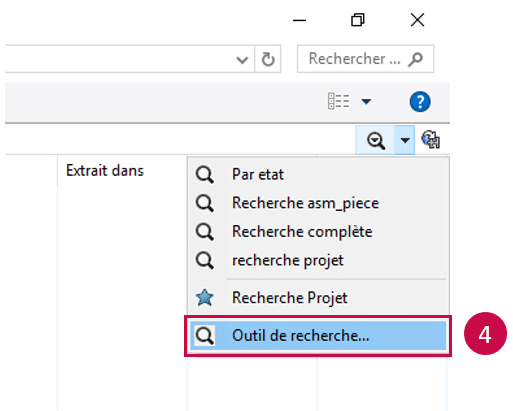This screenshot has width=513, height=411.
Task: Click the web search globe icon
Action: pos(431,140)
